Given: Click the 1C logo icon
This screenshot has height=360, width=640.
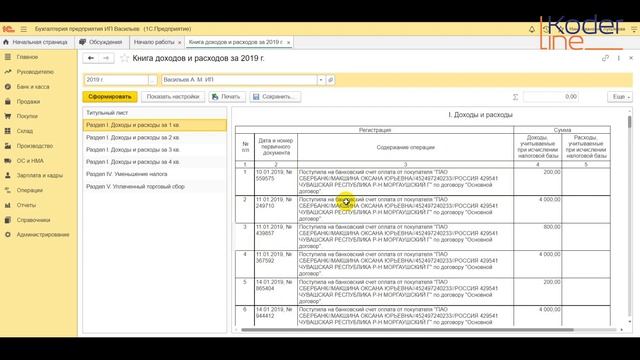Looking at the screenshot, I should (x=9, y=29).
